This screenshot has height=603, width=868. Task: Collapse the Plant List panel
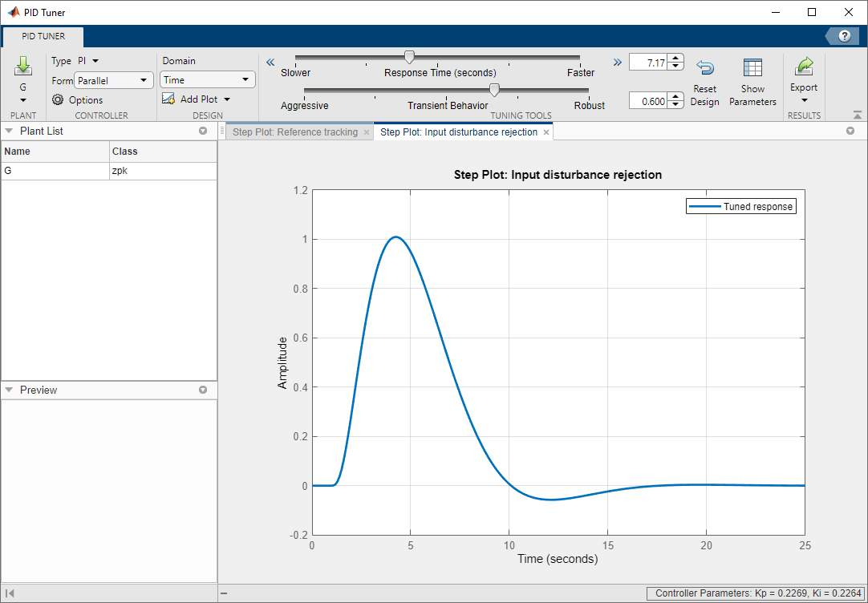point(9,131)
